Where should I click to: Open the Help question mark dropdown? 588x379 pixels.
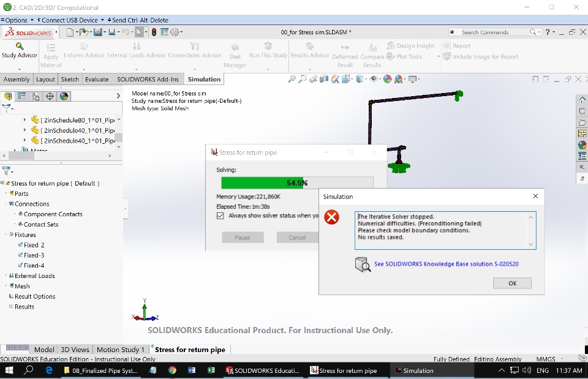pyautogui.click(x=554, y=32)
